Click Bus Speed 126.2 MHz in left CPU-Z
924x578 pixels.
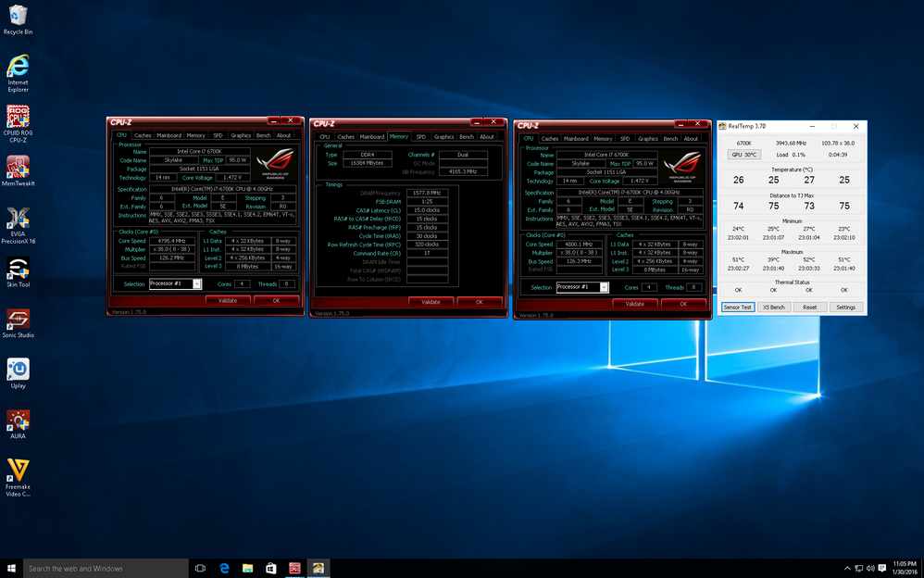coord(172,258)
